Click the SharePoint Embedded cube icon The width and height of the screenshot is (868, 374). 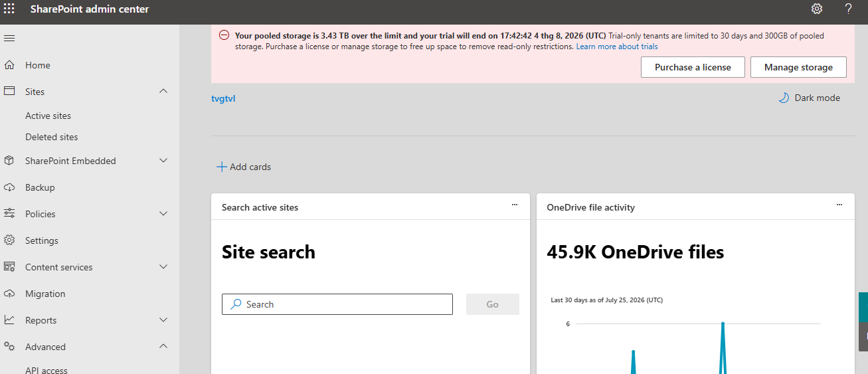coord(9,161)
